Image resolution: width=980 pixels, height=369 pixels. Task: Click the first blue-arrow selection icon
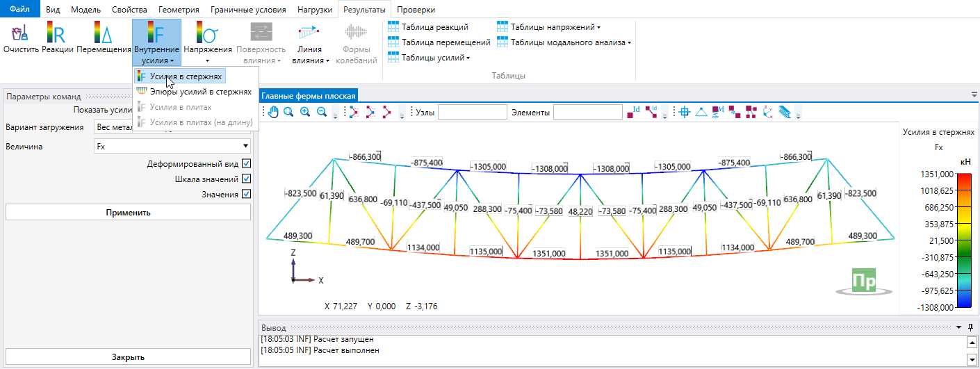[x=353, y=112]
